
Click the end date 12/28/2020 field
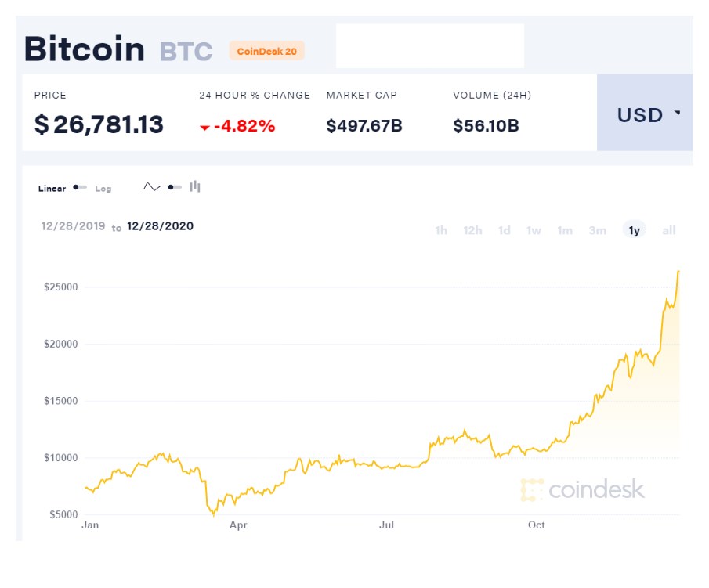[x=161, y=226]
